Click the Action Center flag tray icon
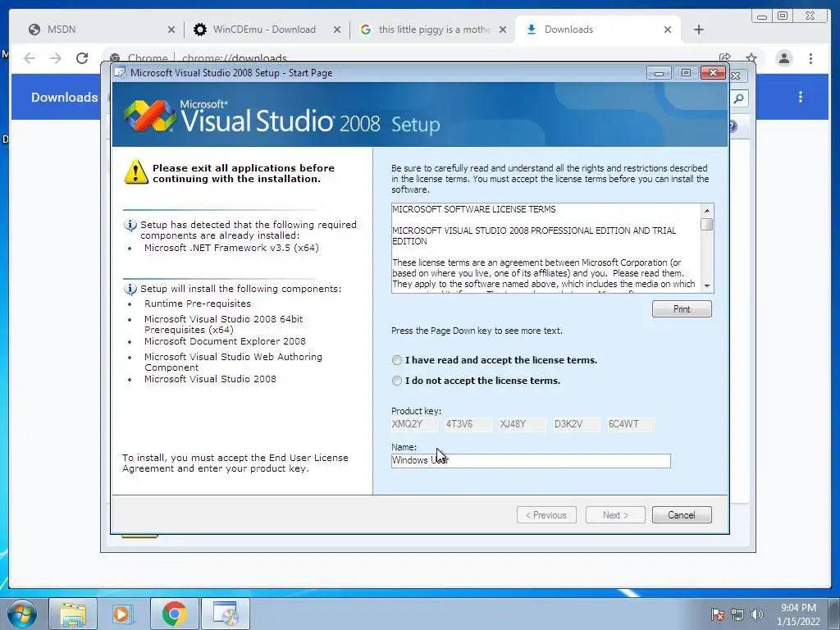Viewport: 840px width, 630px height. (718, 614)
